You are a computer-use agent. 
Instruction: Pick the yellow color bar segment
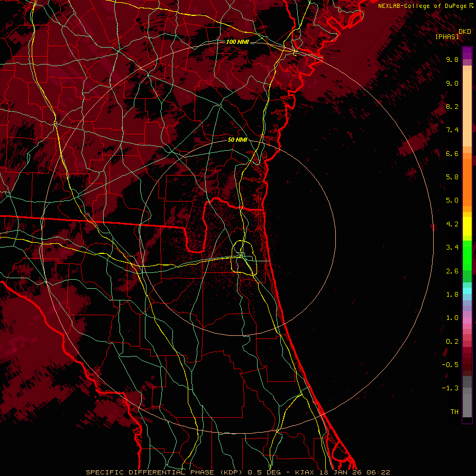click(467, 226)
